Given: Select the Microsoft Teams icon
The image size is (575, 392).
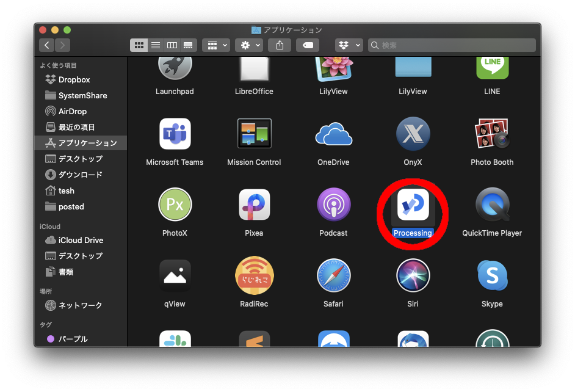Looking at the screenshot, I should (x=175, y=134).
